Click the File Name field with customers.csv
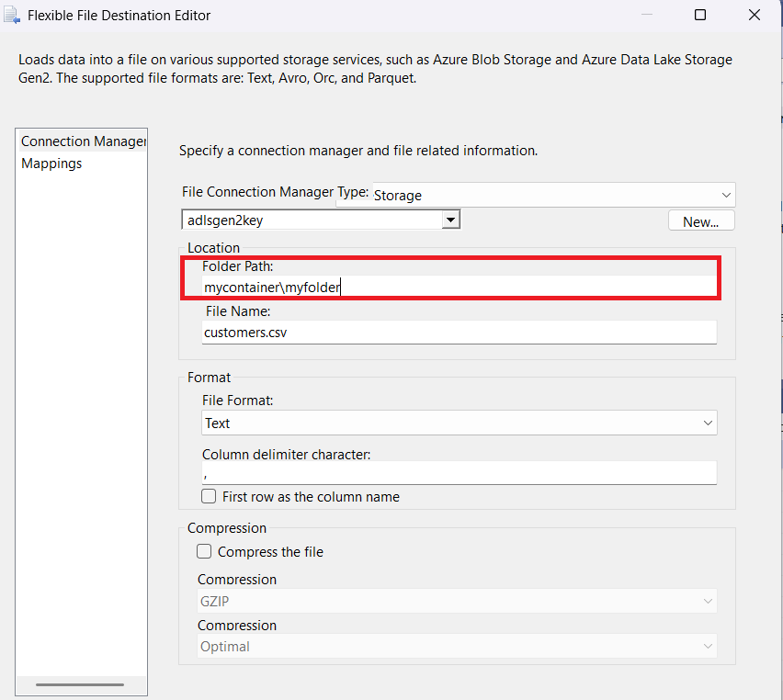 point(460,333)
